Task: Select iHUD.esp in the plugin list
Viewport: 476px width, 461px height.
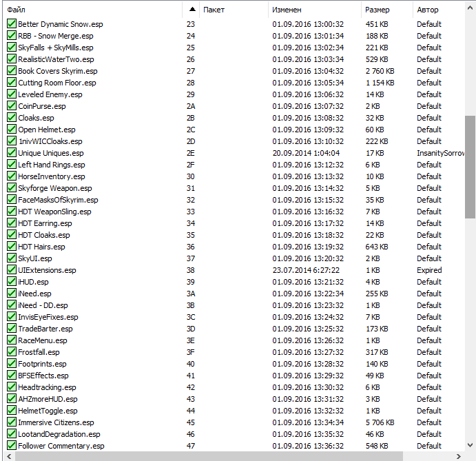Action: (33, 282)
